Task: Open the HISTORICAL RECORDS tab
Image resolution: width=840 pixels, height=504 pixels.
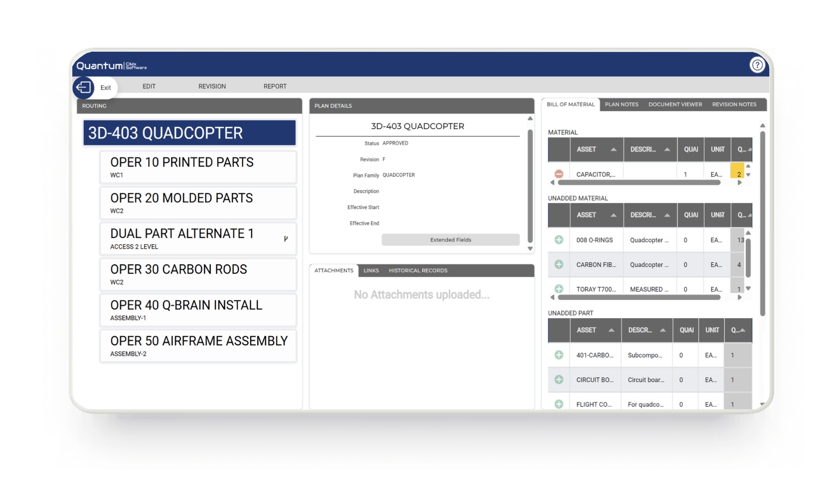Action: click(418, 270)
